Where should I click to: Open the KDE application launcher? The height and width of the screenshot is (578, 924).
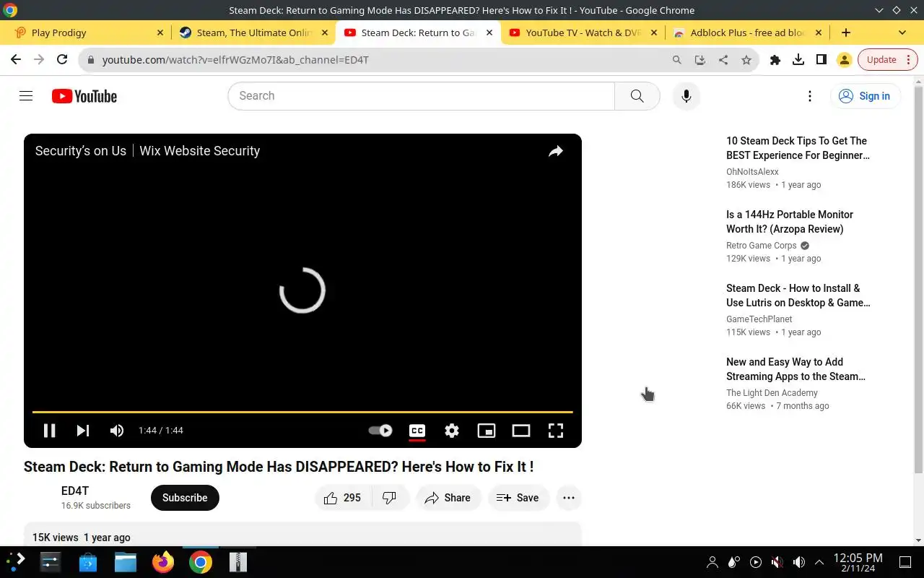tap(16, 561)
